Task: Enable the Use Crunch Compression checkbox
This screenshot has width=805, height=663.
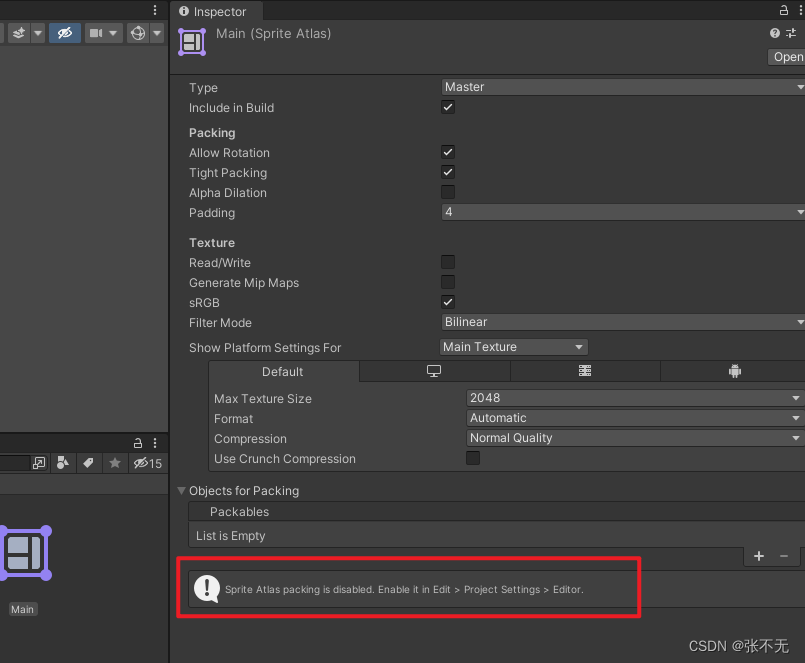Action: [x=473, y=458]
